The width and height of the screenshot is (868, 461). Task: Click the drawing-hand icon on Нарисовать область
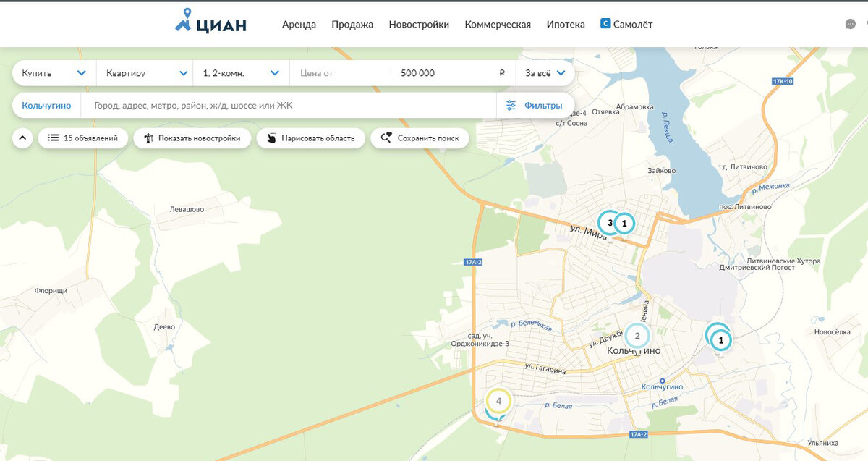[x=270, y=138]
